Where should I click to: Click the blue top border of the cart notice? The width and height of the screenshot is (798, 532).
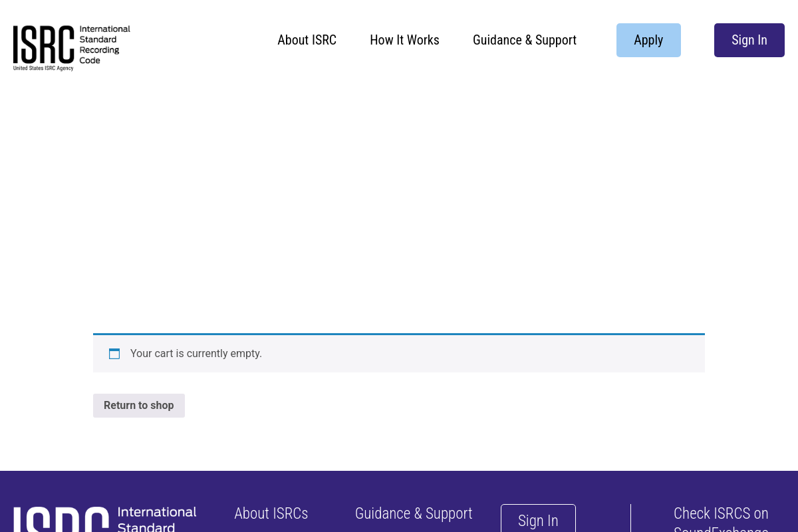[x=399, y=334]
